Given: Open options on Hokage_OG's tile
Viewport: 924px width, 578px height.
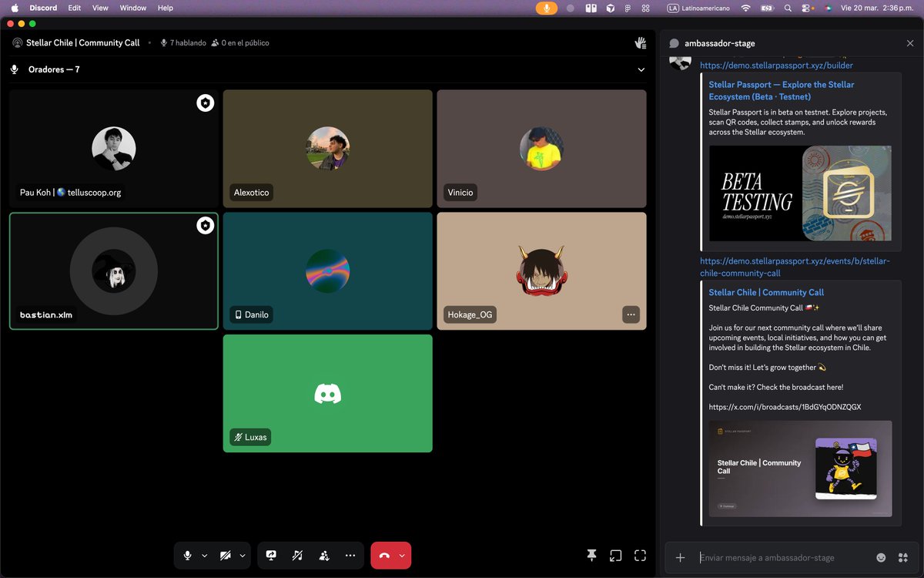Looking at the screenshot, I should pos(631,314).
